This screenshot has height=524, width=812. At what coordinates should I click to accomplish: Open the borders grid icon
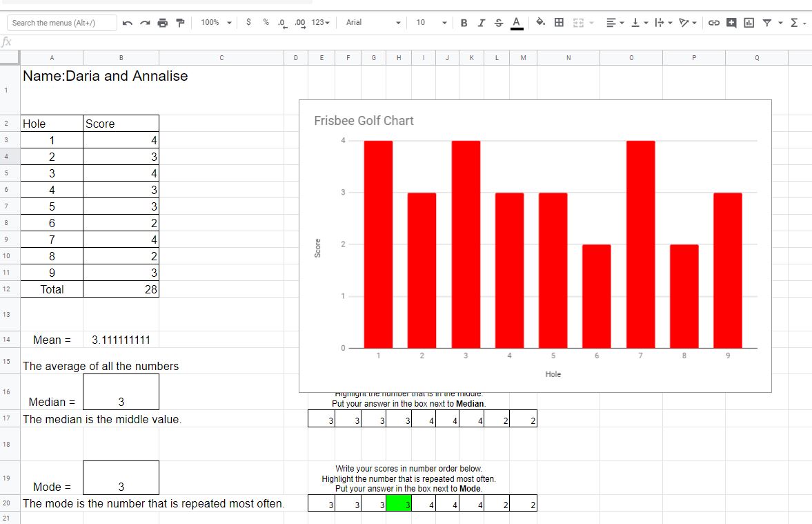point(559,22)
